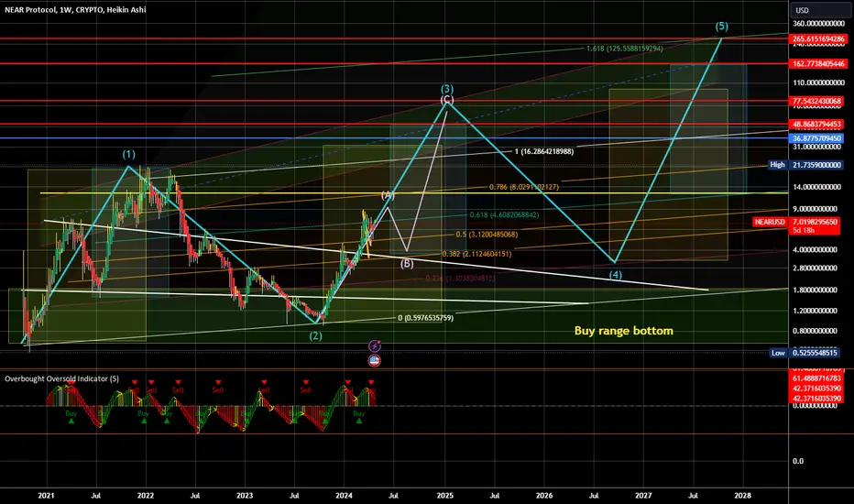The width and height of the screenshot is (854, 504).
Task: Click the 110.0000000000 price scale value
Action: click(x=818, y=82)
